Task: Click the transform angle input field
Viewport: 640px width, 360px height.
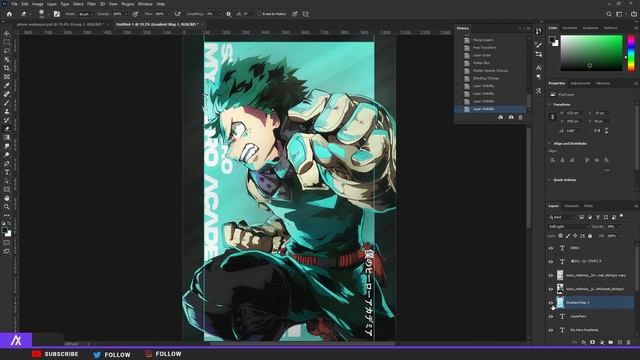Action: [x=573, y=131]
